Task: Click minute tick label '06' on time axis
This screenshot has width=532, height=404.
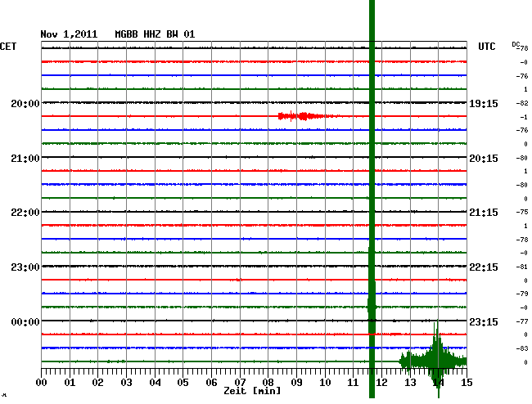Action: [211, 383]
